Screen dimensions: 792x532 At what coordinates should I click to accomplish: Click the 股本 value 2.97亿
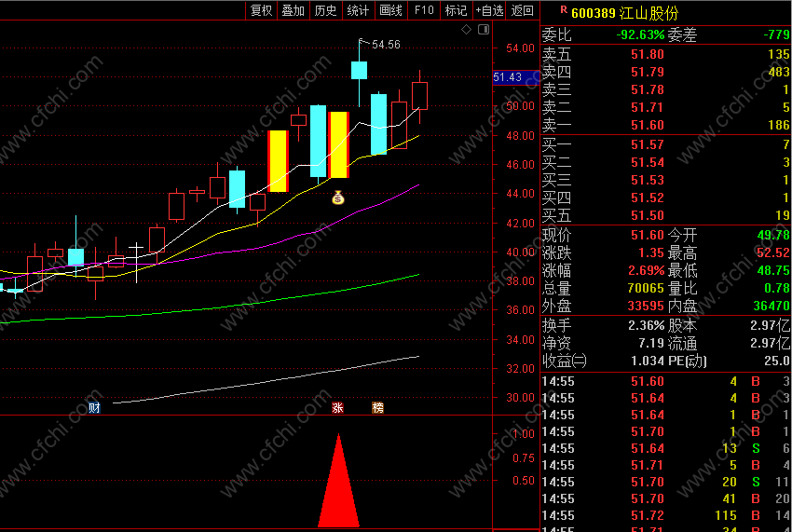pyautogui.click(x=771, y=325)
